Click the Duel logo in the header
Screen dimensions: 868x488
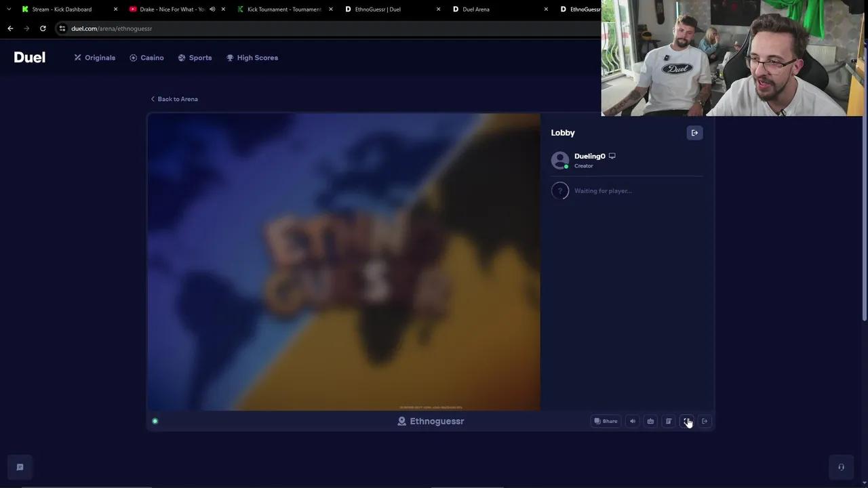pos(30,58)
